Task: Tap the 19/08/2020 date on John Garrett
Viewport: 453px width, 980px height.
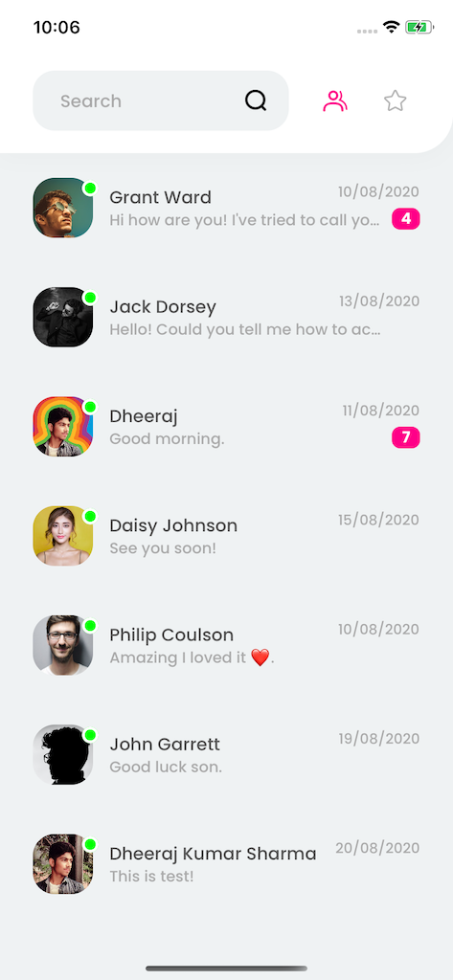Action: [x=379, y=739]
